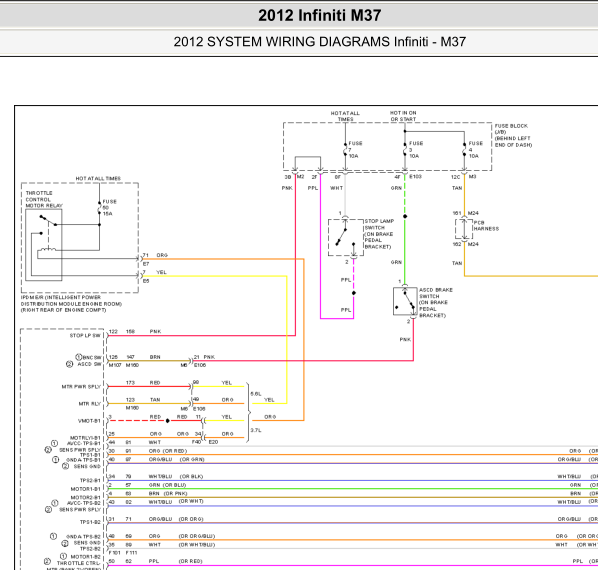Screen dimensions: 598x570
Task: Click the "F101" connector label
Action: tap(114, 552)
